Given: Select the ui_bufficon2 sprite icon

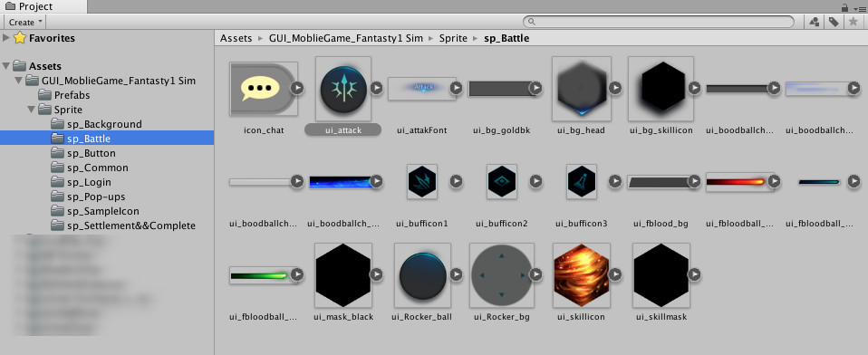Looking at the screenshot, I should 502,181.
